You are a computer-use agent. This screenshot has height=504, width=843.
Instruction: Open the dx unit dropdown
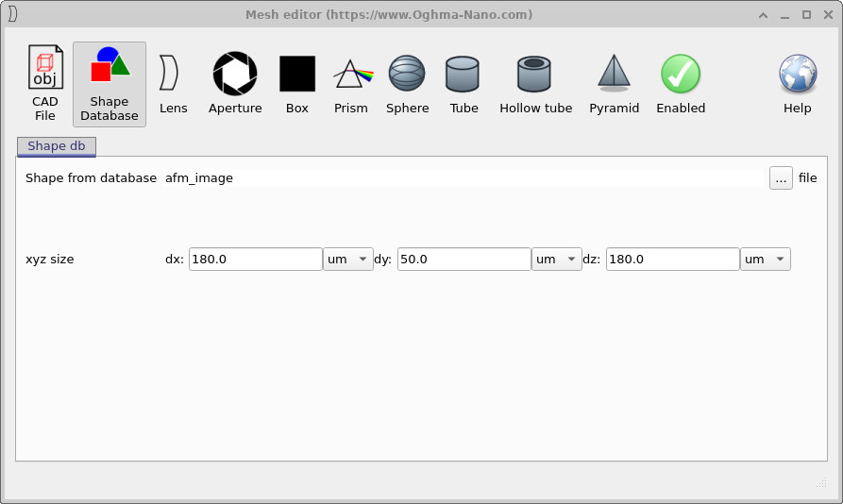pos(349,260)
